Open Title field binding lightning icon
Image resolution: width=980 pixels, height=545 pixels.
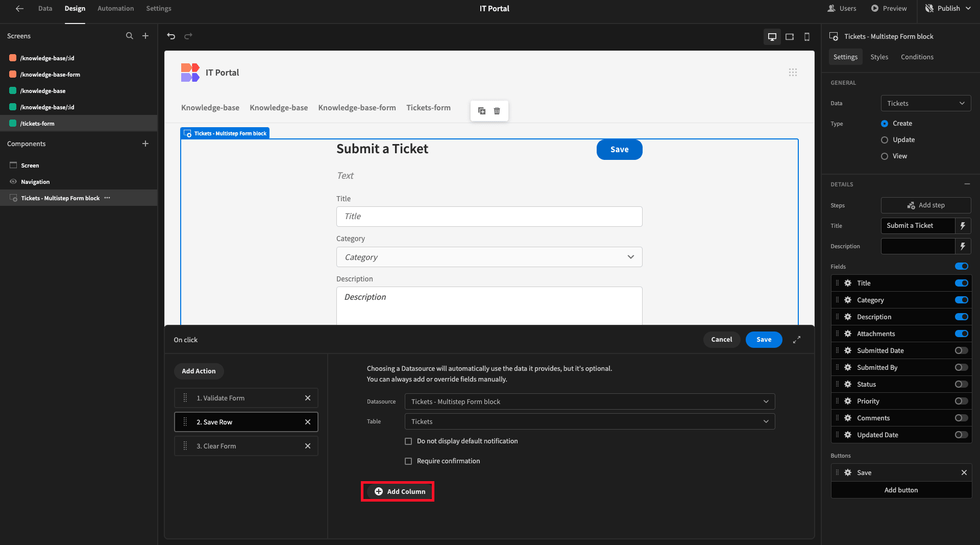click(963, 226)
